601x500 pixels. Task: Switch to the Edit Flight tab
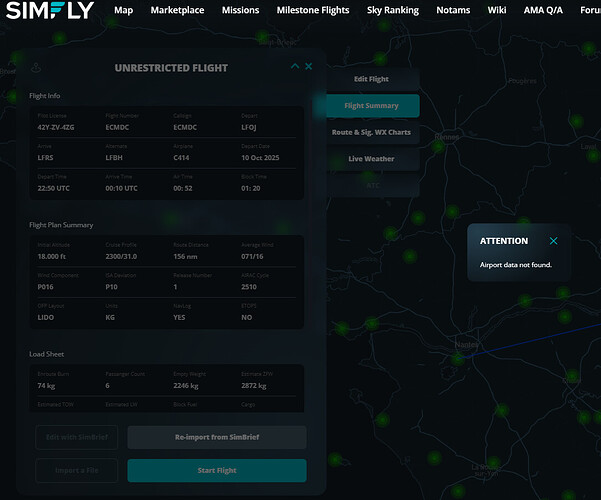click(370, 79)
